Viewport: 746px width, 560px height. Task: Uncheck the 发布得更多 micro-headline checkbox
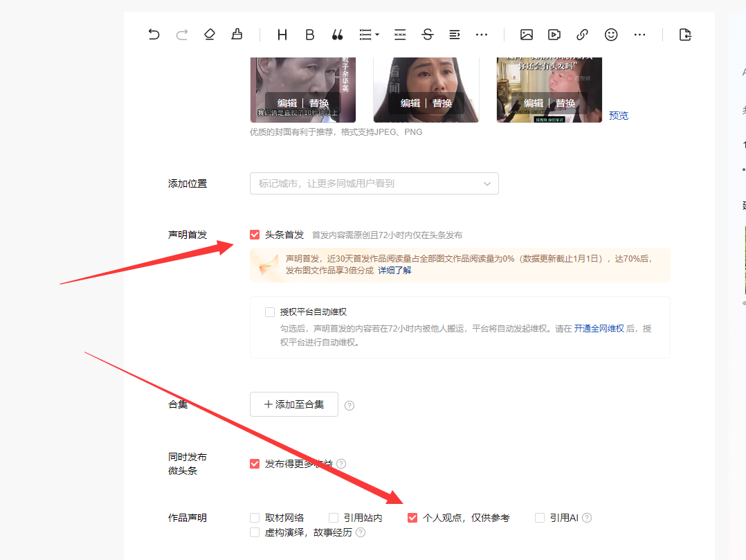pyautogui.click(x=255, y=464)
